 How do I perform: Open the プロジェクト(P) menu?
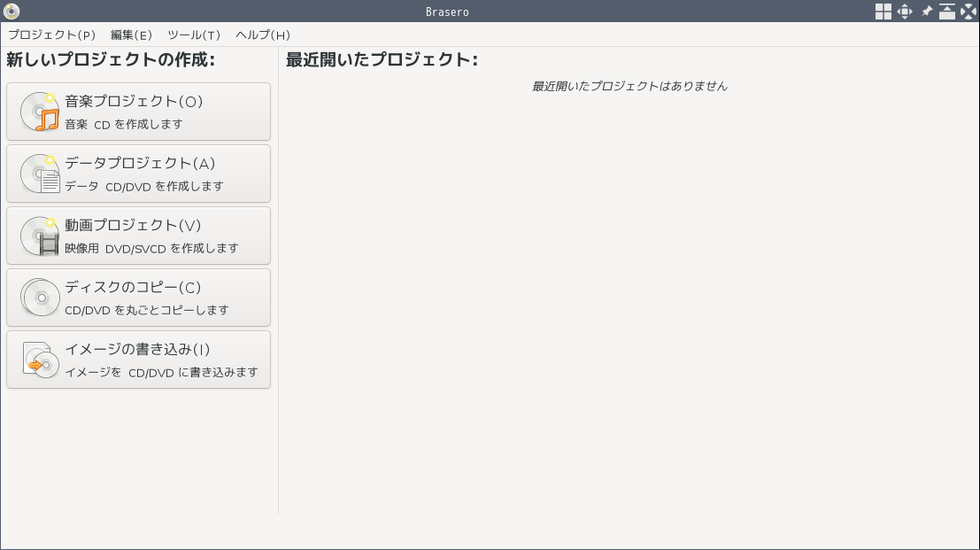(x=52, y=35)
